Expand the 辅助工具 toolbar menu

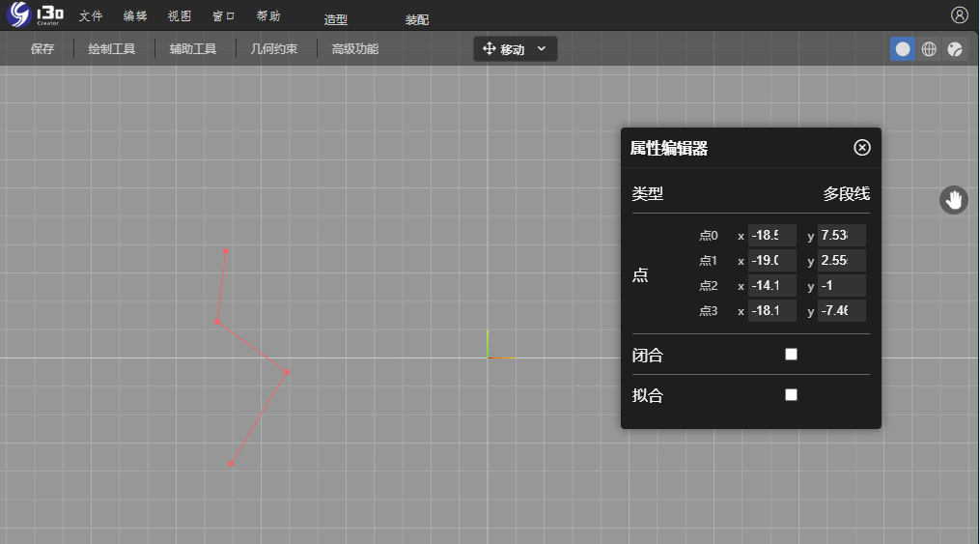point(192,49)
